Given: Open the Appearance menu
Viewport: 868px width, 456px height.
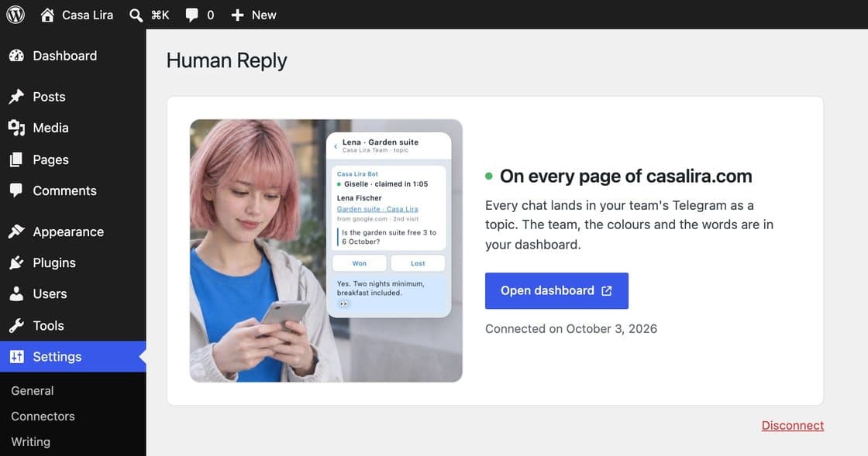Looking at the screenshot, I should [73, 231].
